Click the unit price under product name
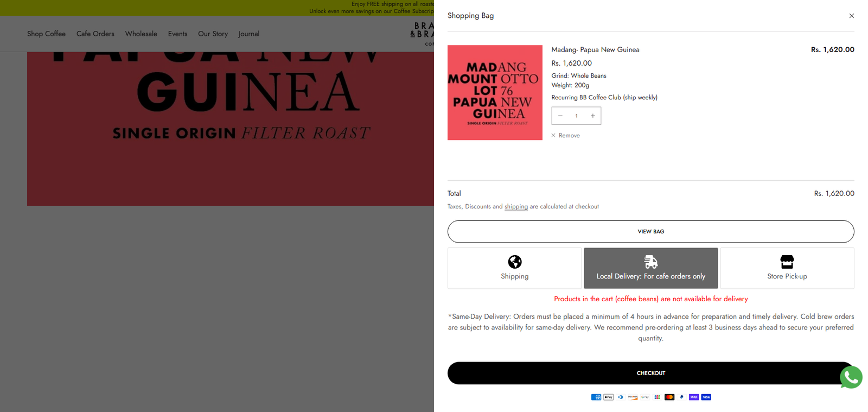This screenshot has width=868, height=412. 571,63
